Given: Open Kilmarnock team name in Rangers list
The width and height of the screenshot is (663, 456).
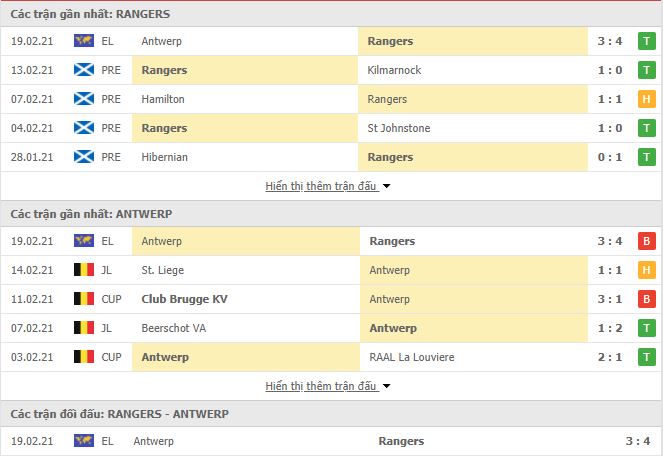Looking at the screenshot, I should click(394, 70).
